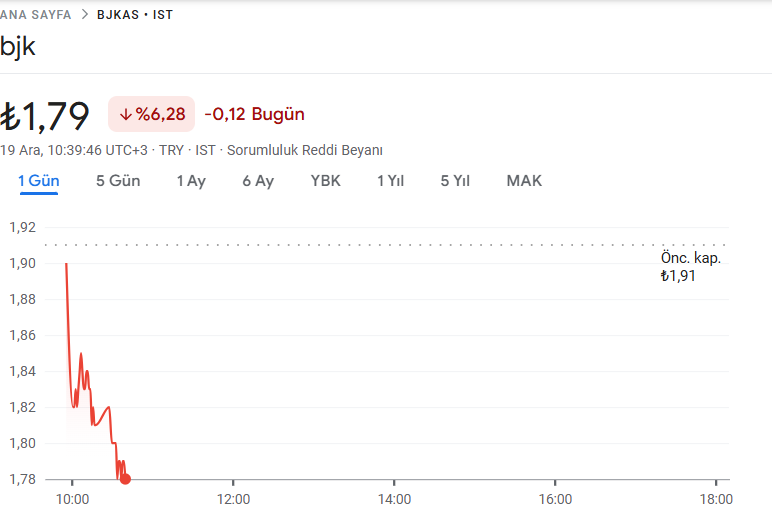
Task: Click the %6,28 change badge
Action: click(x=151, y=115)
